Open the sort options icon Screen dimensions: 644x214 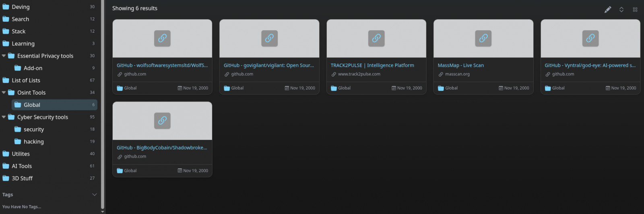(x=621, y=9)
